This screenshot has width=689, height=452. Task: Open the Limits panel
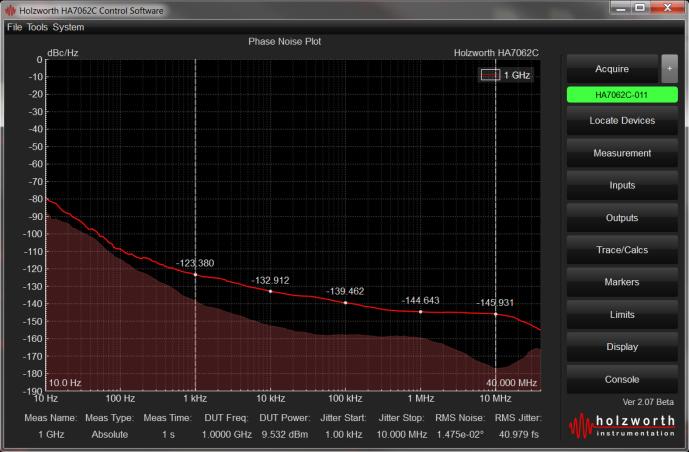coord(621,315)
